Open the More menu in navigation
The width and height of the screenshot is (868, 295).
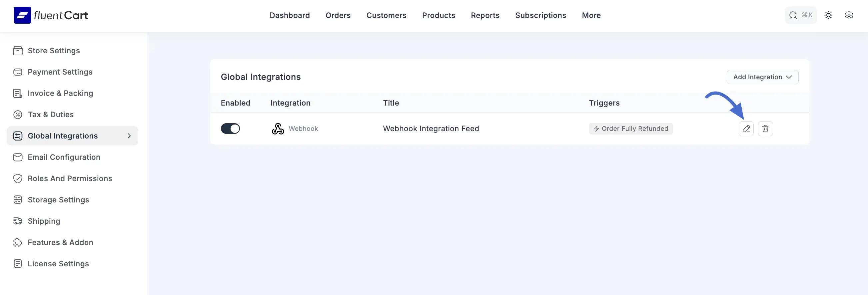click(591, 15)
